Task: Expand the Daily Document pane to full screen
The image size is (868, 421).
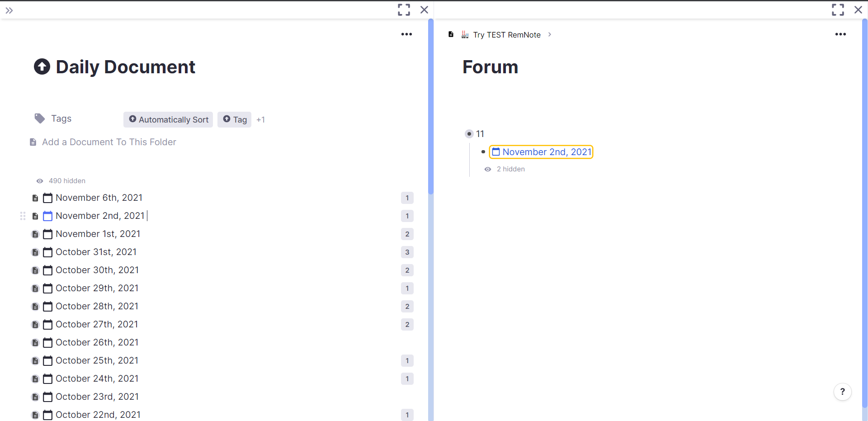Action: (404, 9)
